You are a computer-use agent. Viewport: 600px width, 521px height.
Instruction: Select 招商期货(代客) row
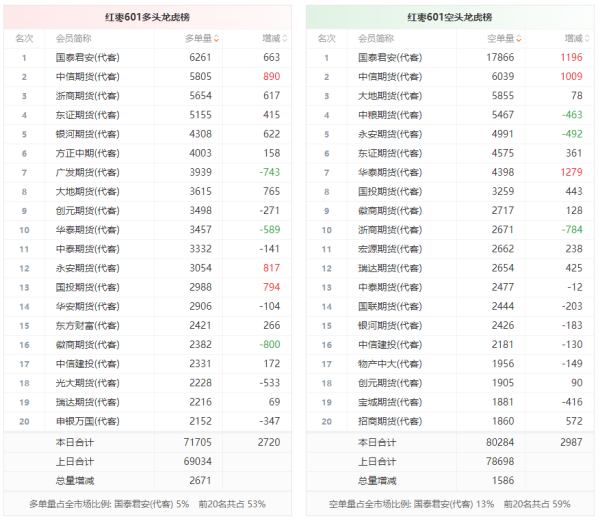450,421
